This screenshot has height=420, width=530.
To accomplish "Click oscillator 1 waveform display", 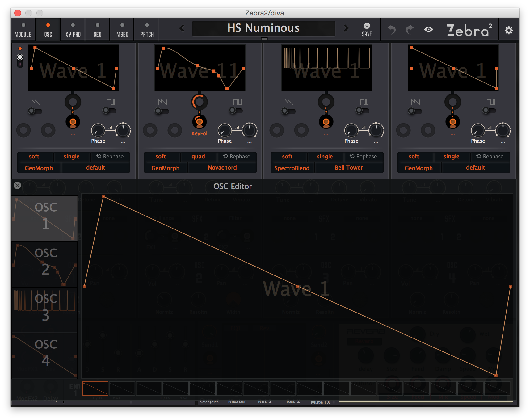I will (x=74, y=68).
